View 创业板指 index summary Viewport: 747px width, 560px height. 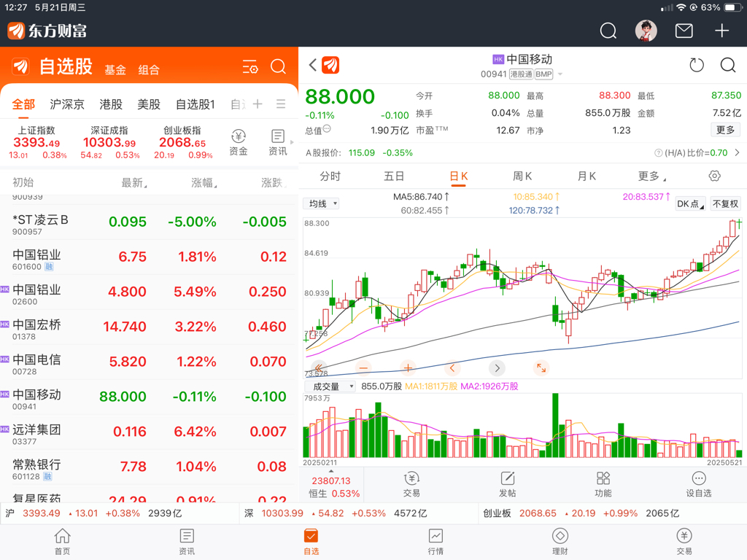[183, 142]
